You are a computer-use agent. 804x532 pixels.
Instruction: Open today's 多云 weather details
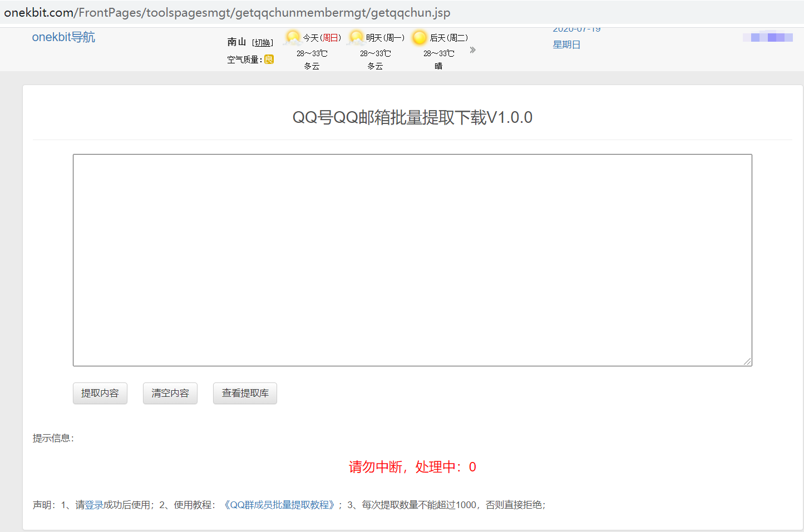pyautogui.click(x=311, y=66)
